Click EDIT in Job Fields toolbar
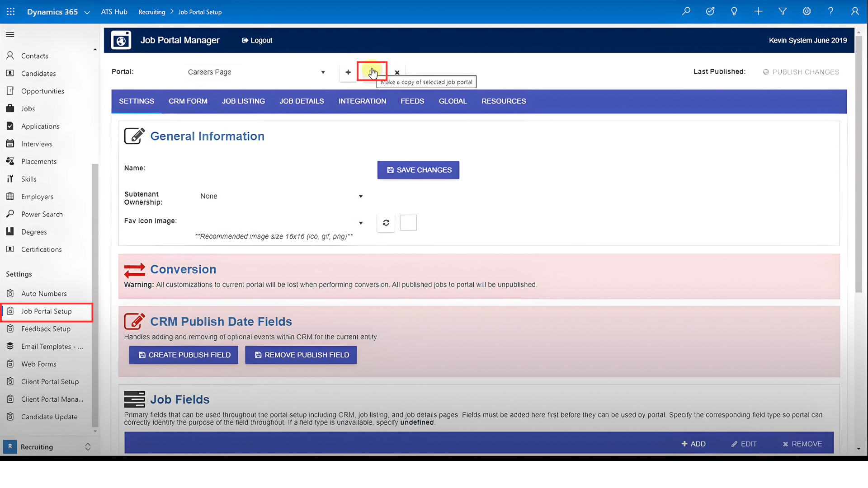The width and height of the screenshot is (868, 488). tap(744, 444)
